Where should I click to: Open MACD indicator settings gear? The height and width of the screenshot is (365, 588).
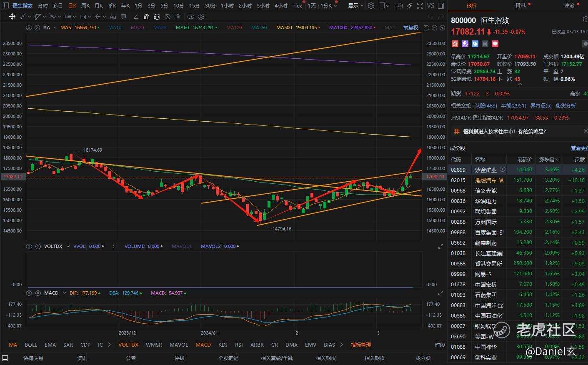click(x=29, y=293)
